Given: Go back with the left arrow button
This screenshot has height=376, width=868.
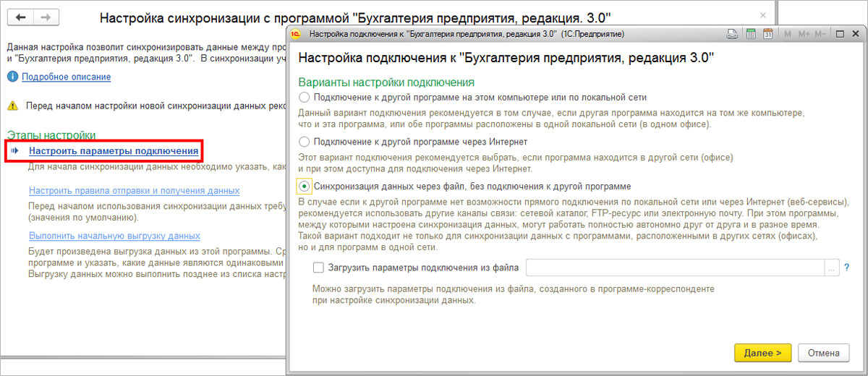Looking at the screenshot, I should coord(20,17).
